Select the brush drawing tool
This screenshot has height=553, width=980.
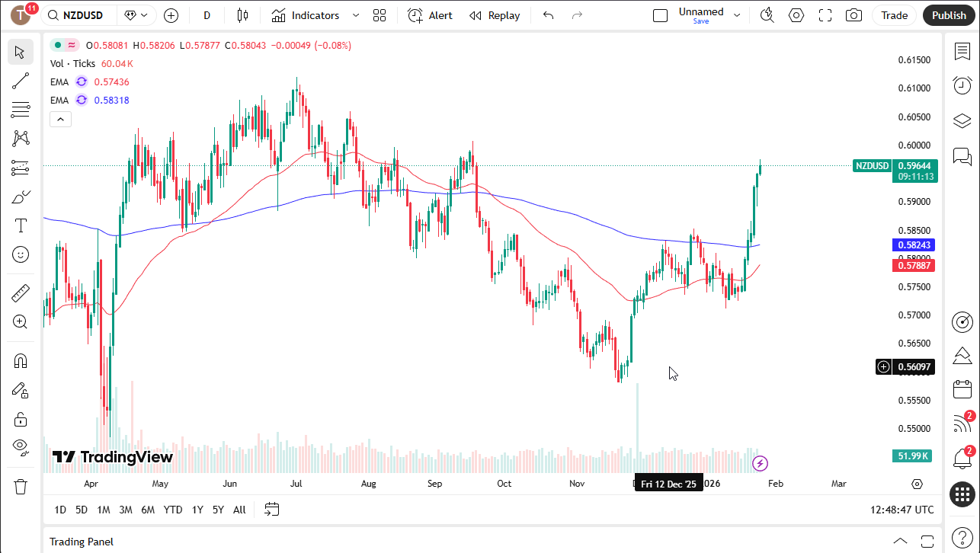pos(21,197)
